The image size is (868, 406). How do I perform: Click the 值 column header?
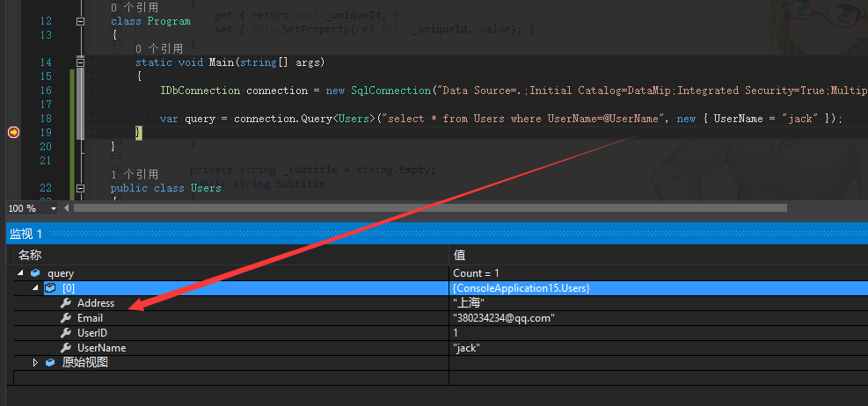click(459, 255)
